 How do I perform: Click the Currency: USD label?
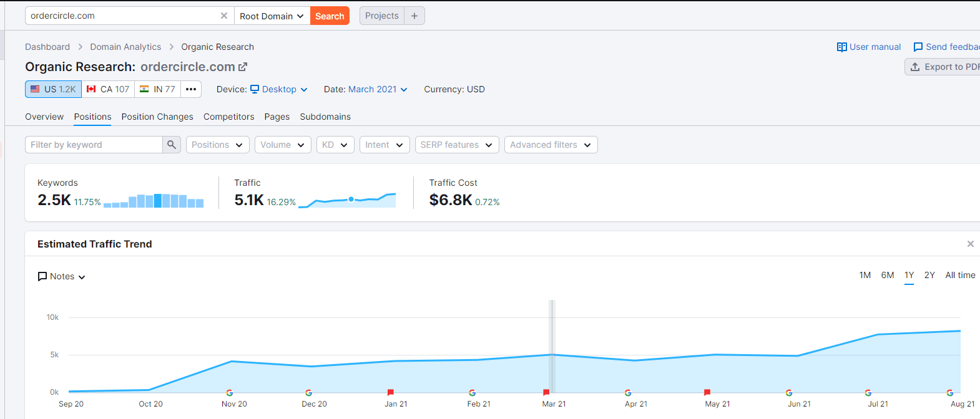[454, 89]
